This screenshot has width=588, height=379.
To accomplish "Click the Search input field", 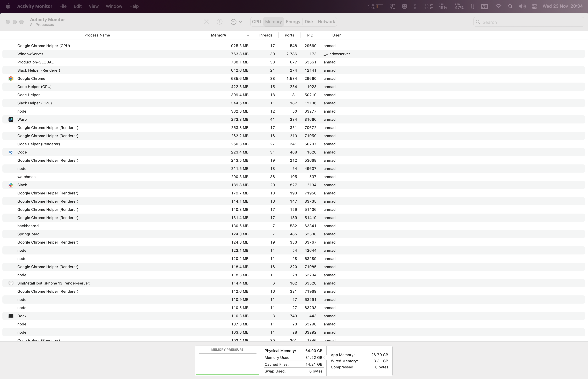I will click(528, 22).
